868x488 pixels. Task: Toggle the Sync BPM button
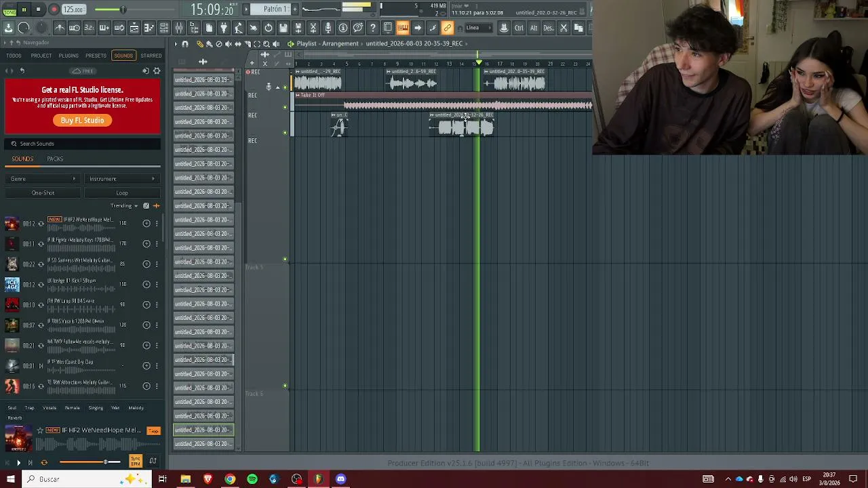click(136, 462)
